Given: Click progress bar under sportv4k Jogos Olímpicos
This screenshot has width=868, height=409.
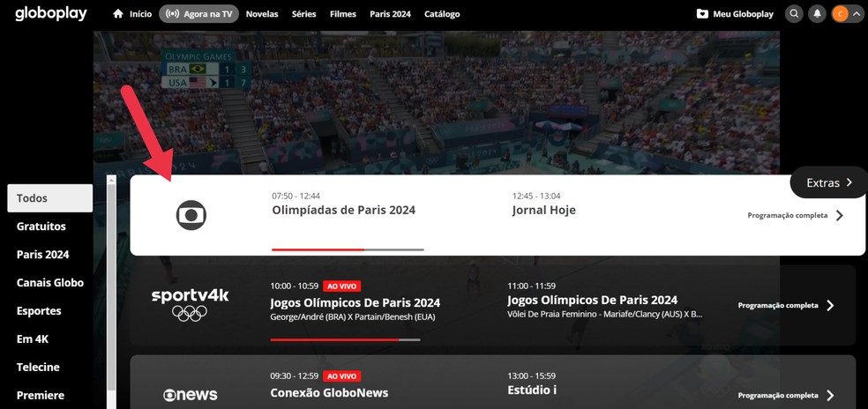Looking at the screenshot, I should (x=345, y=340).
